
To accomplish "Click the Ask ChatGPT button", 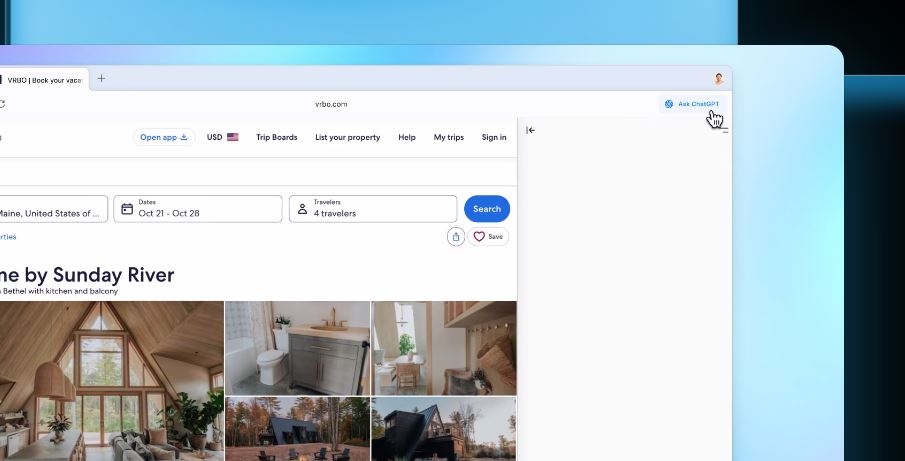I will pos(691,104).
